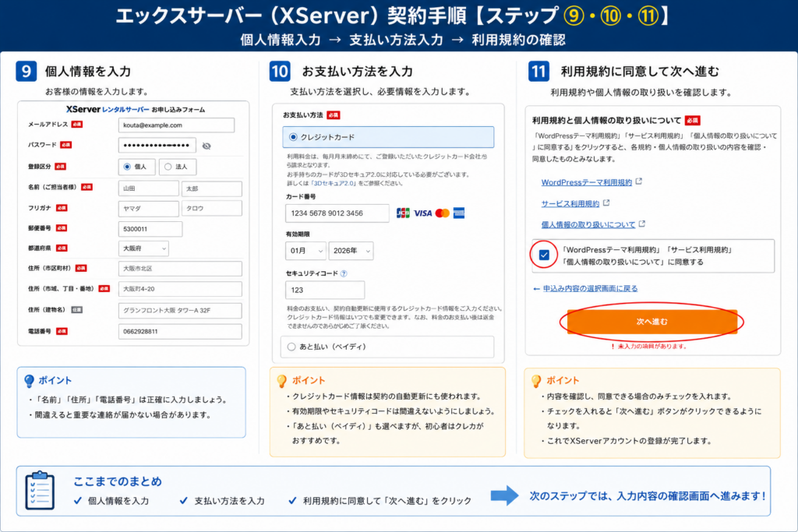Click the American Express card logo
The width and height of the screenshot is (798, 532).
tap(458, 213)
